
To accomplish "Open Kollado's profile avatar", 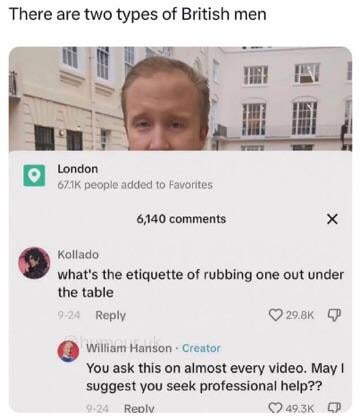I will click(x=34, y=263).
